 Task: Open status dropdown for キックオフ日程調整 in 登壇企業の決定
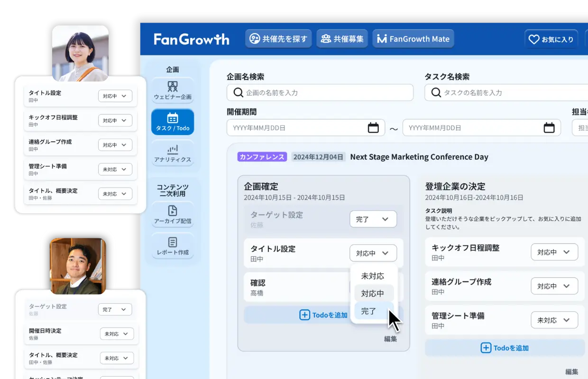(x=554, y=252)
